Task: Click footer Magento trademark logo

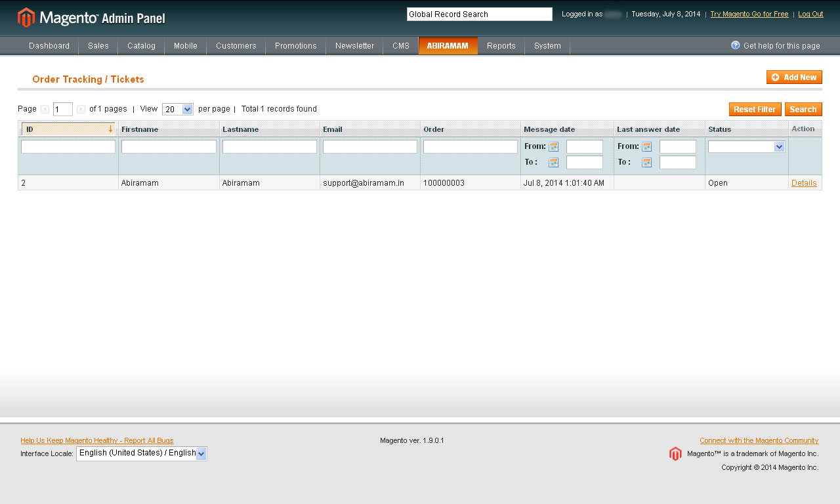Action: click(675, 453)
